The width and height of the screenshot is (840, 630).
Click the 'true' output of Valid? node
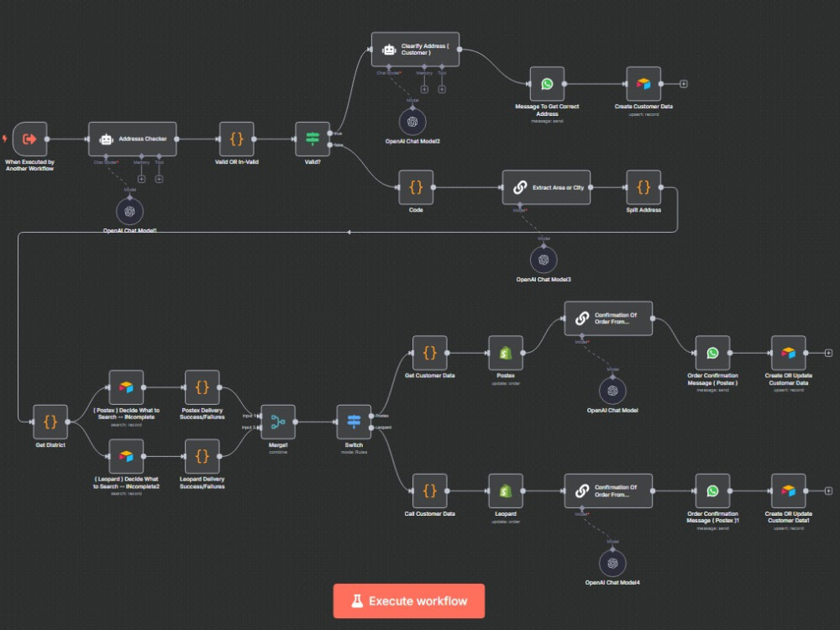pos(330,133)
